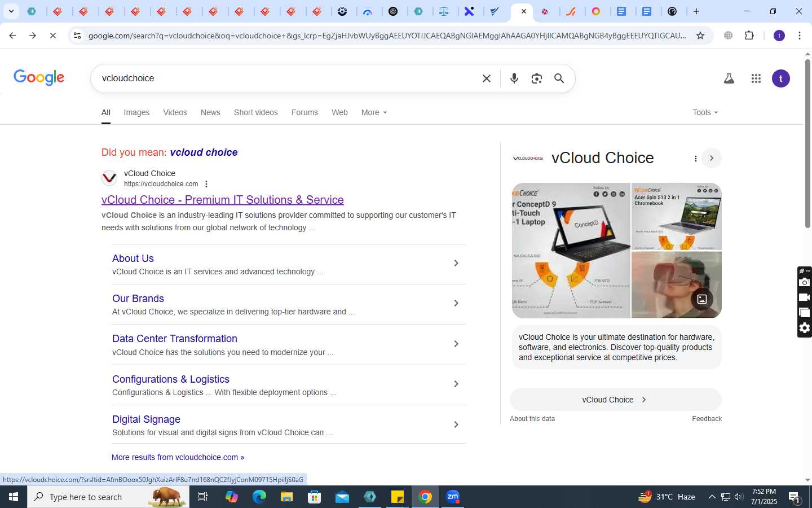
Task: Stop loading the page
Action: [x=52, y=36]
